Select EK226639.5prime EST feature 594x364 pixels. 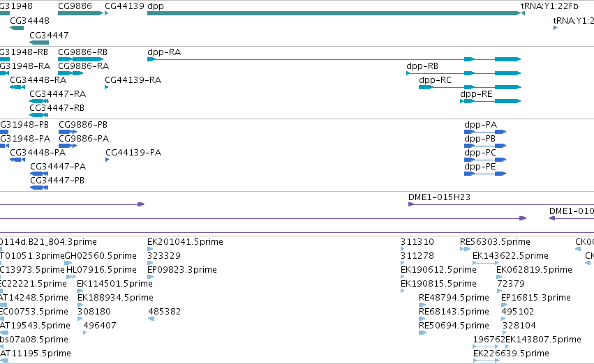coord(487,361)
